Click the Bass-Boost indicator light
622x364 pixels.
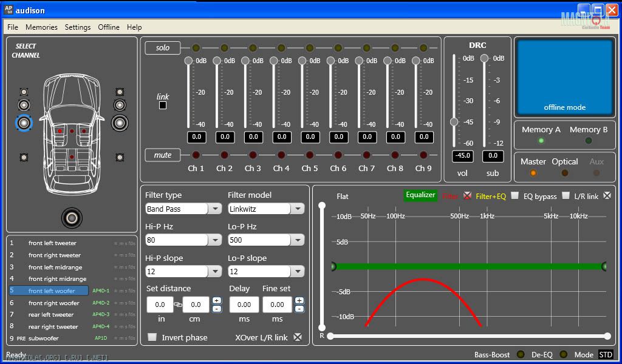521,354
